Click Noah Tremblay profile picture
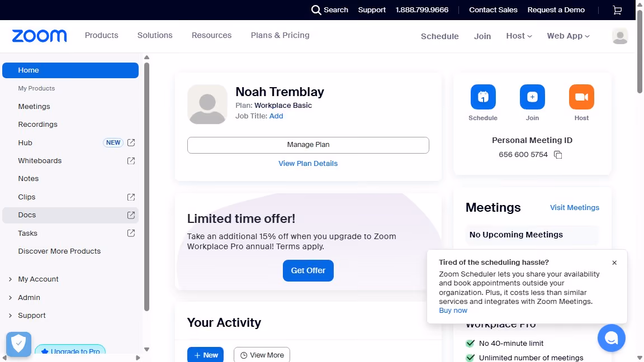This screenshot has height=362, width=644. (207, 104)
